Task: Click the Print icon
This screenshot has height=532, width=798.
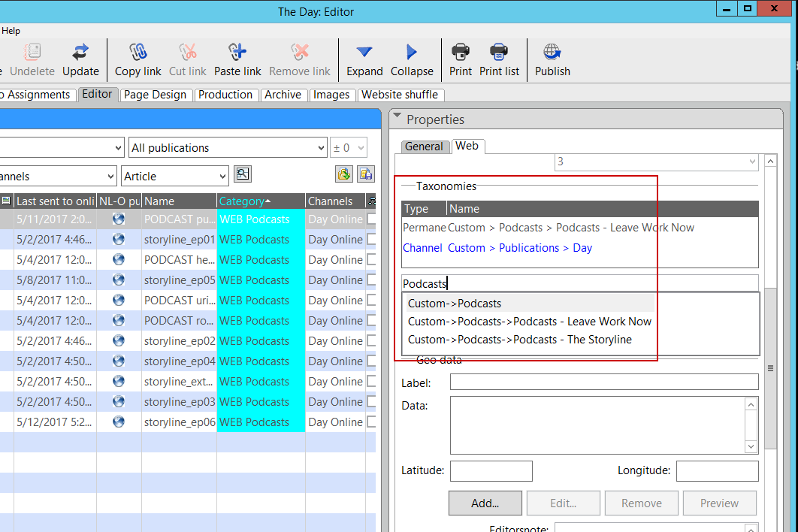Action: point(460,52)
